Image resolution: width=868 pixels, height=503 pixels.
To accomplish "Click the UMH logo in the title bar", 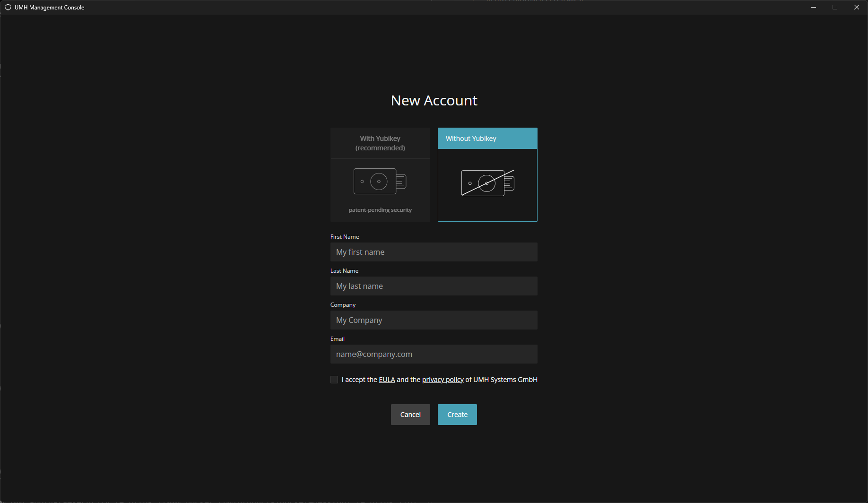I will pyautogui.click(x=8, y=7).
